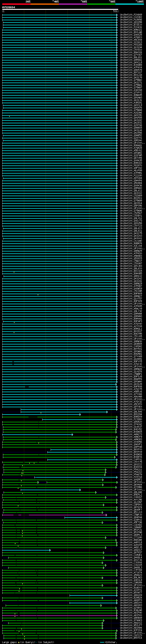Click label UniRef100_P54211

(131, 469)
